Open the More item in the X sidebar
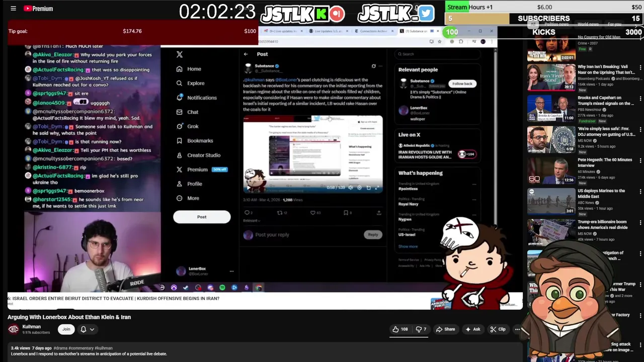This screenshot has height=362, width=644. [x=188, y=198]
